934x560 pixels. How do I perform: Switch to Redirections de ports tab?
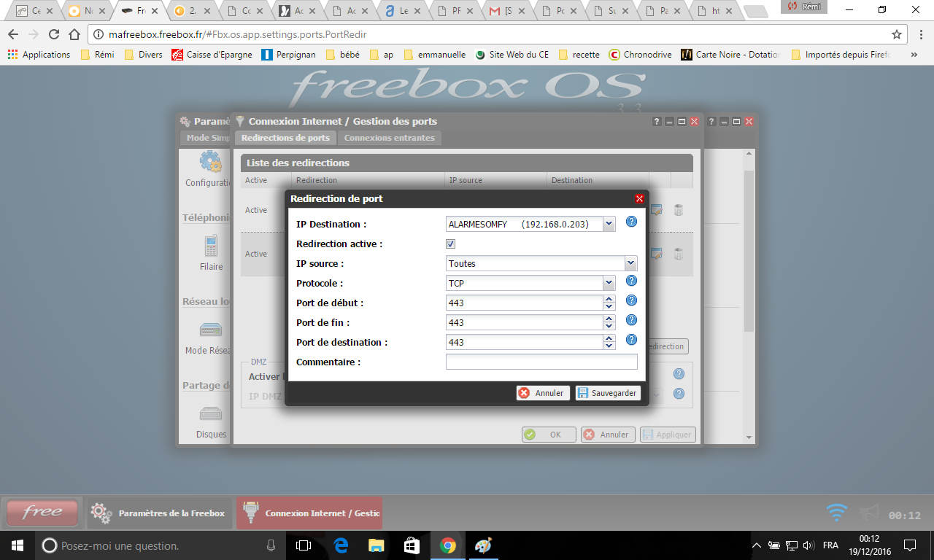[285, 138]
